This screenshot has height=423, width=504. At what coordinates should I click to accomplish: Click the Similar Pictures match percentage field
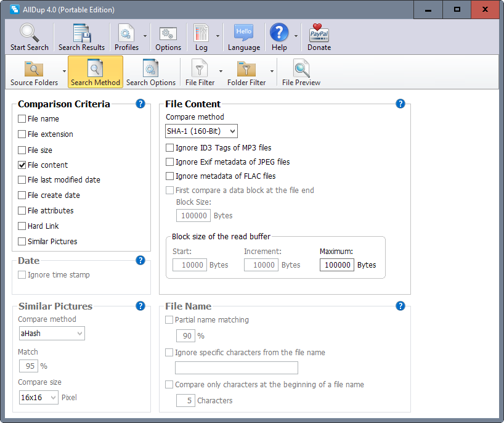pyautogui.click(x=28, y=366)
